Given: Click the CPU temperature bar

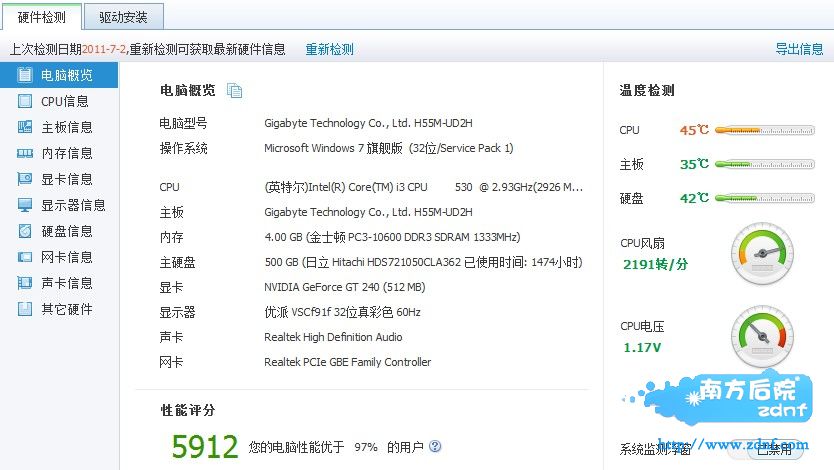Looking at the screenshot, I should point(765,130).
